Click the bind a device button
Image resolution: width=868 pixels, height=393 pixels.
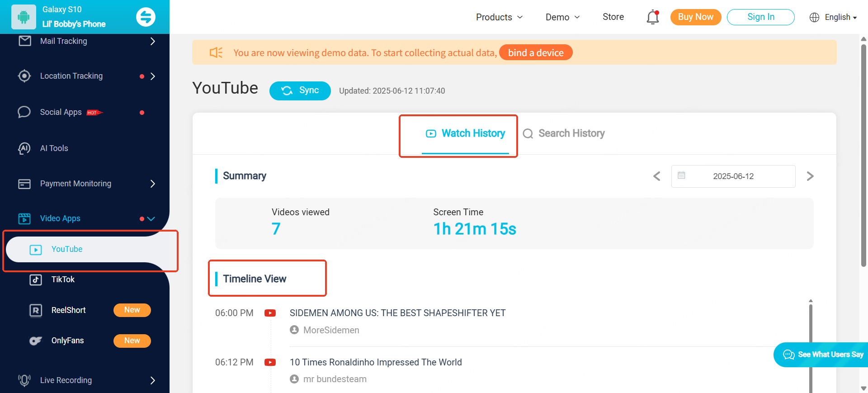(536, 52)
